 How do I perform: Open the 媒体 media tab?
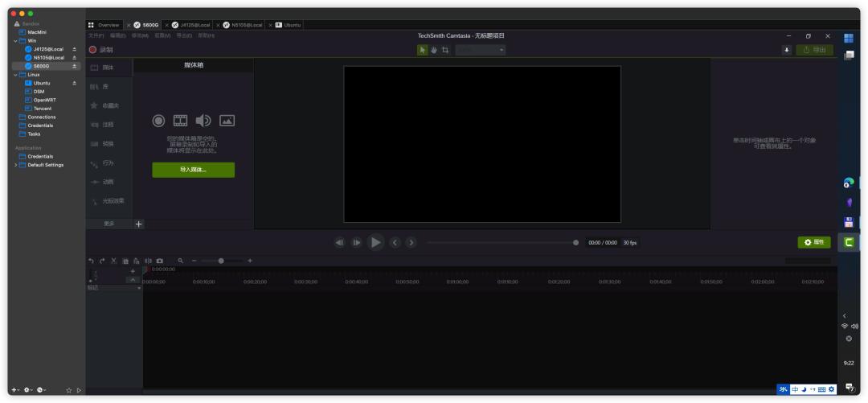pos(109,68)
